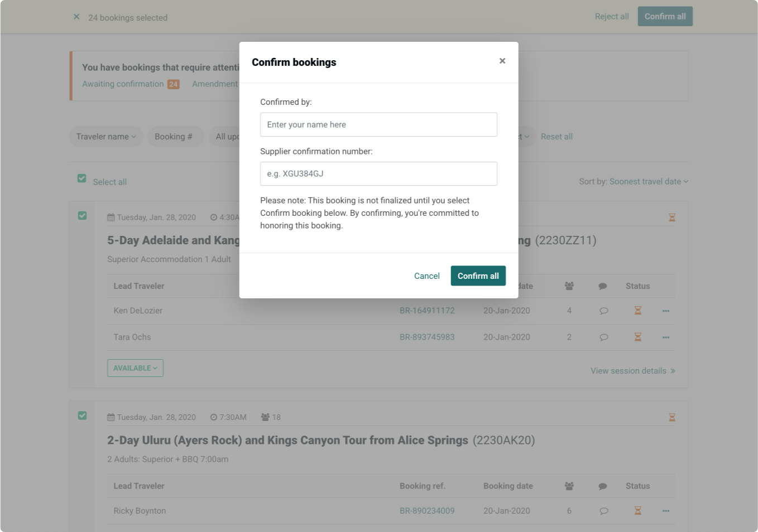This screenshot has height=532, width=758.
Task: Uncheck the 2-Day Uluru tour checkbox
Action: tap(82, 415)
